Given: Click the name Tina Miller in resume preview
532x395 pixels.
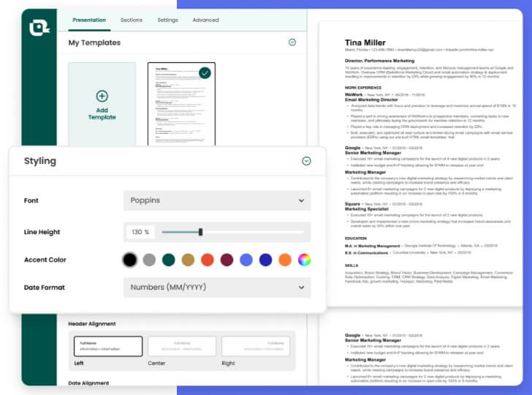Looking at the screenshot, I should (x=365, y=43).
